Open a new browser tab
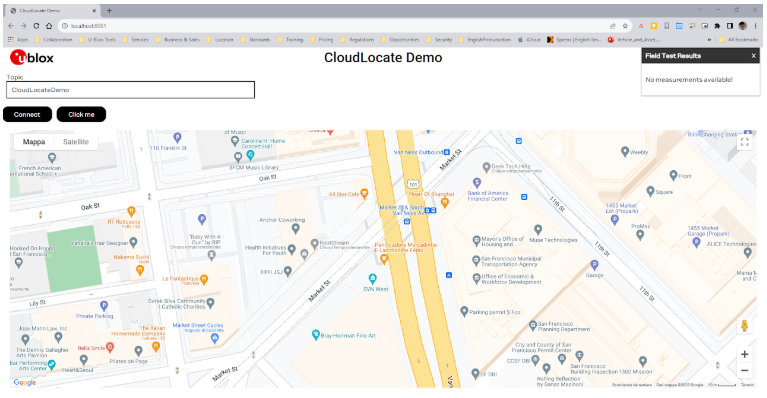Viewport: 767px width, 398px height. click(x=109, y=10)
